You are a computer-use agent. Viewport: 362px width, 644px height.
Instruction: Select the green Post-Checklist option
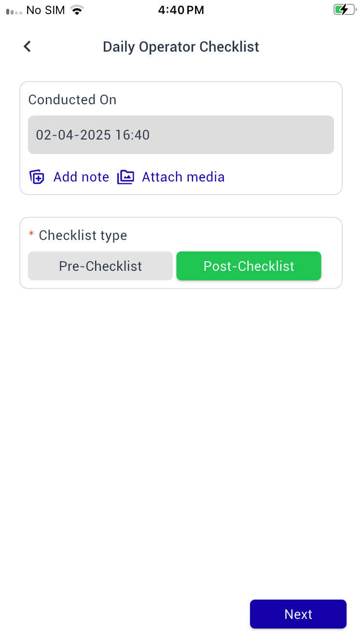249,266
